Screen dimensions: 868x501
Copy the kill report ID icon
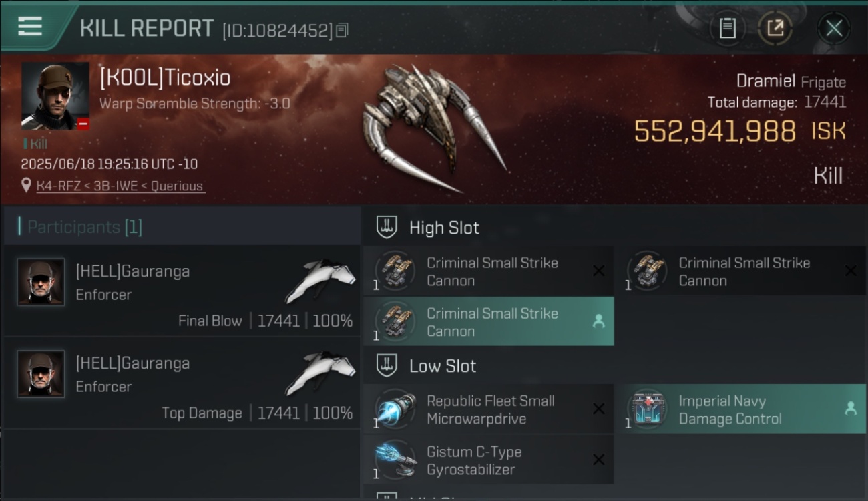(342, 30)
